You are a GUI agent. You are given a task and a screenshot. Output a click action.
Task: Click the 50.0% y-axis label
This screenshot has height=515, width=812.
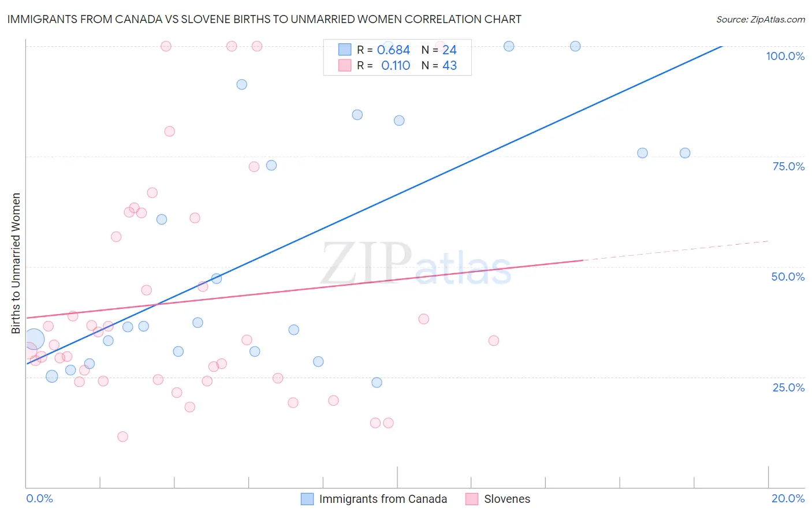pyautogui.click(x=788, y=277)
